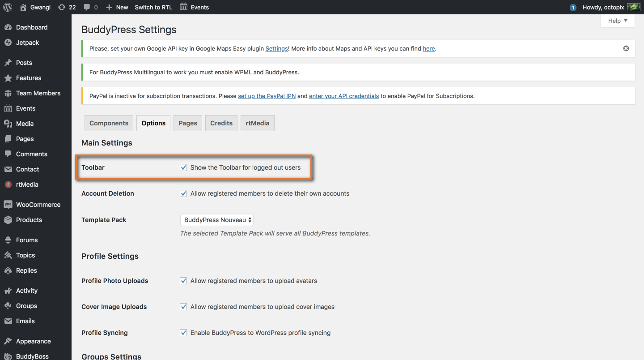Toggle BuddyPress to WordPress profile syncing

point(183,333)
